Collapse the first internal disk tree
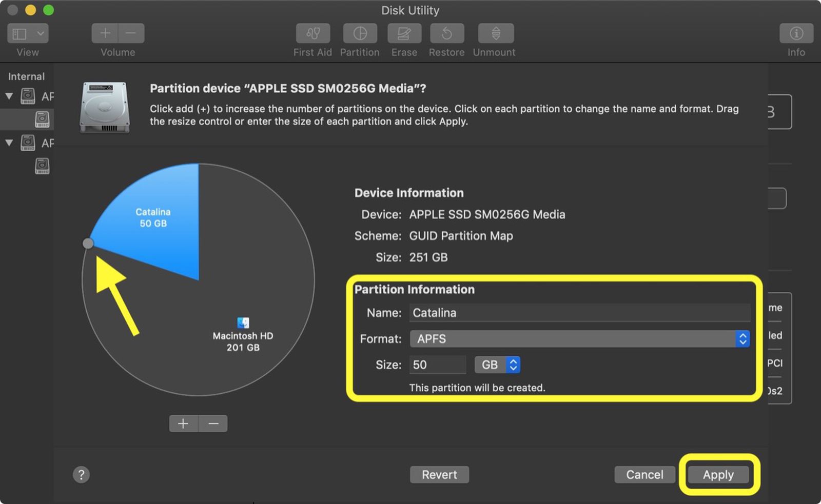The image size is (821, 504). (x=9, y=96)
